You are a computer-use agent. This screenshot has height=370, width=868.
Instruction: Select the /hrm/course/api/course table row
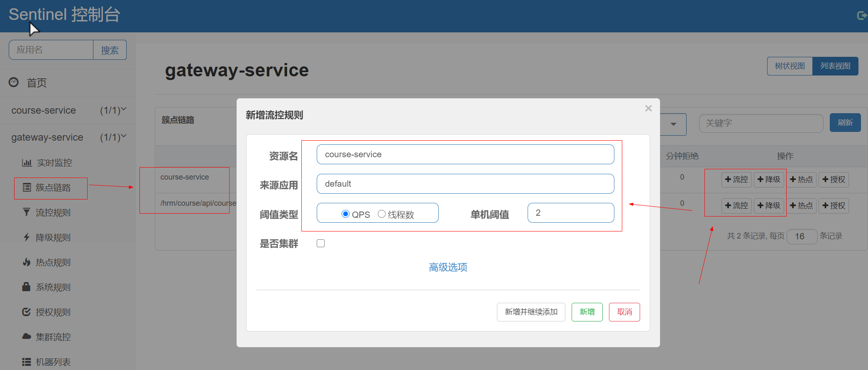pos(511,206)
